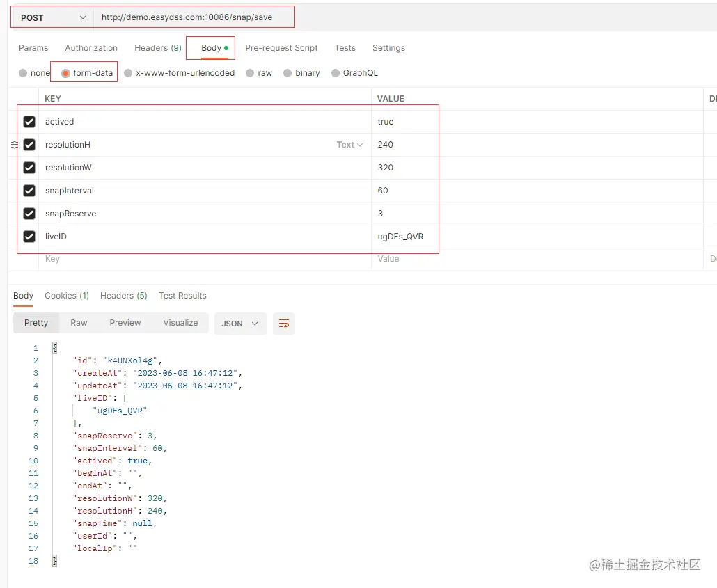Open the request Body tab
Image resolution: width=717 pixels, height=588 pixels.
click(215, 48)
